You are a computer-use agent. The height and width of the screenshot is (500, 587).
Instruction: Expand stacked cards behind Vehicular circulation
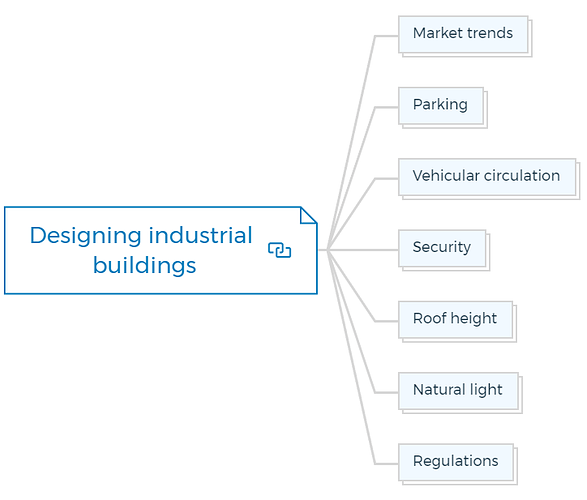[x=578, y=197]
